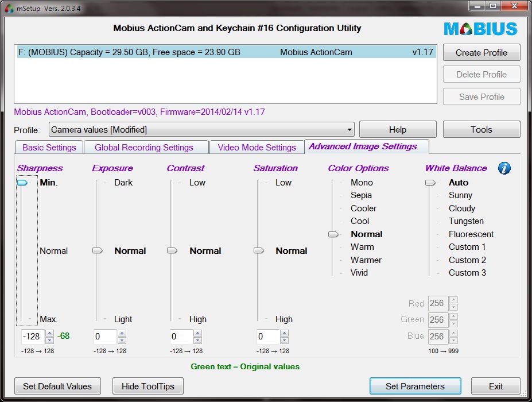Select Custom 1 white balance
Screen dimensions: 532x402
click(x=467, y=247)
